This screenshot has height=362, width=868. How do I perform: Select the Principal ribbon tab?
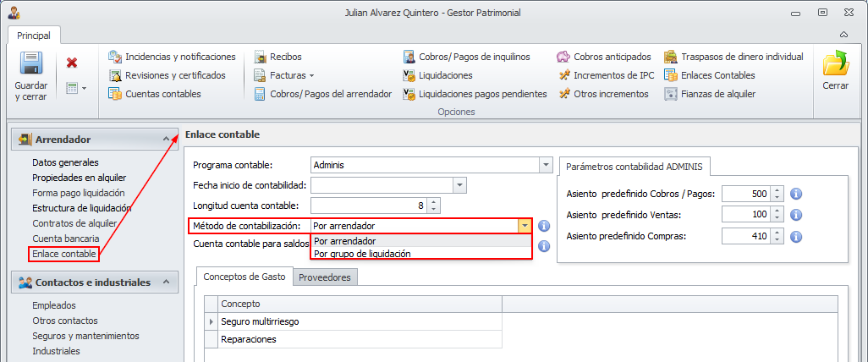(x=34, y=36)
